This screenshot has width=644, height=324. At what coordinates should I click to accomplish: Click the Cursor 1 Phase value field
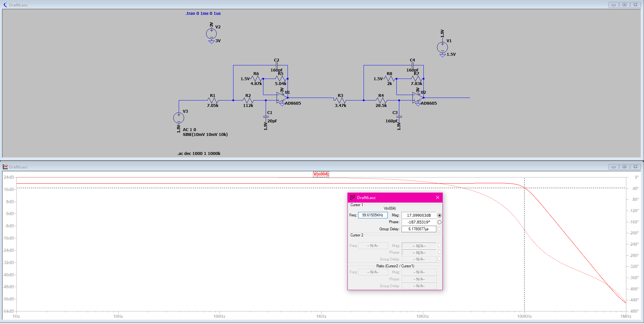coord(419,222)
